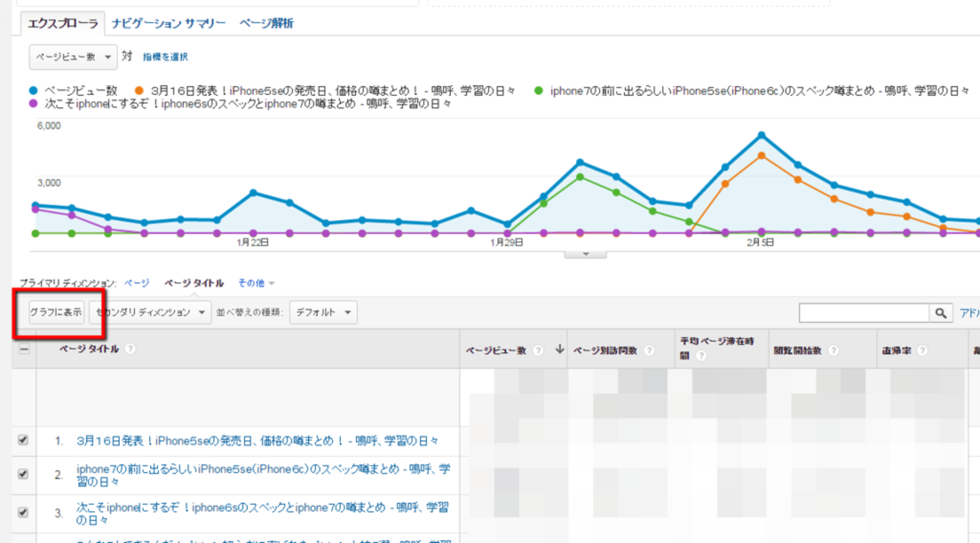
Task: Click the 指標を選択 link
Action: pos(165,57)
